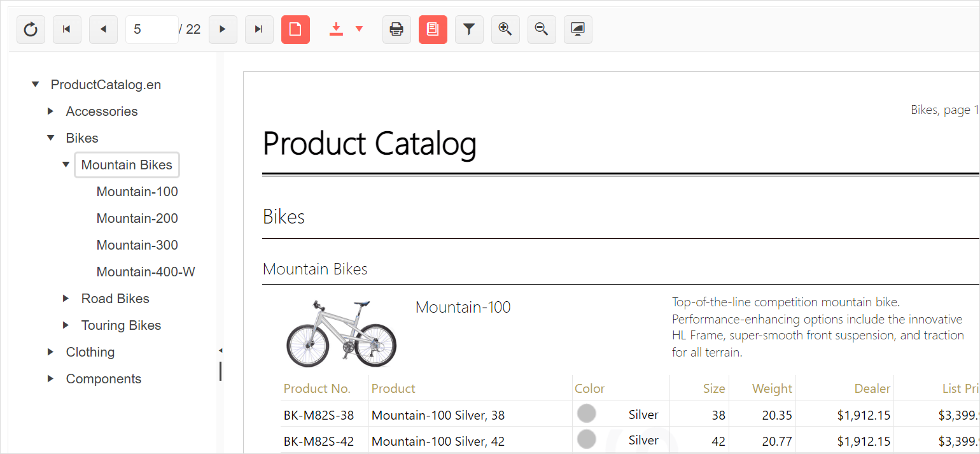The height and width of the screenshot is (454, 980).
Task: Expand the Components tree node
Action: (51, 379)
